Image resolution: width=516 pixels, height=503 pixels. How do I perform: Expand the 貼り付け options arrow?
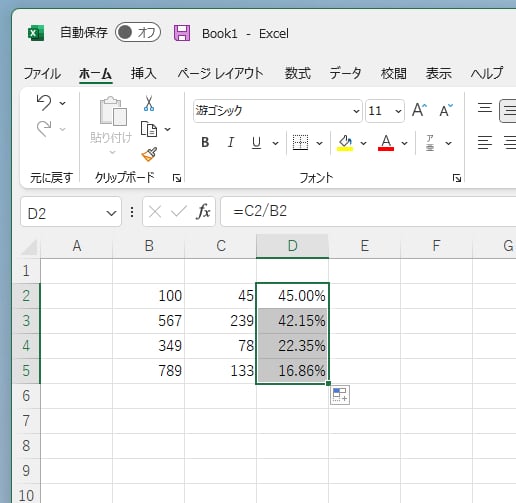[x=112, y=152]
